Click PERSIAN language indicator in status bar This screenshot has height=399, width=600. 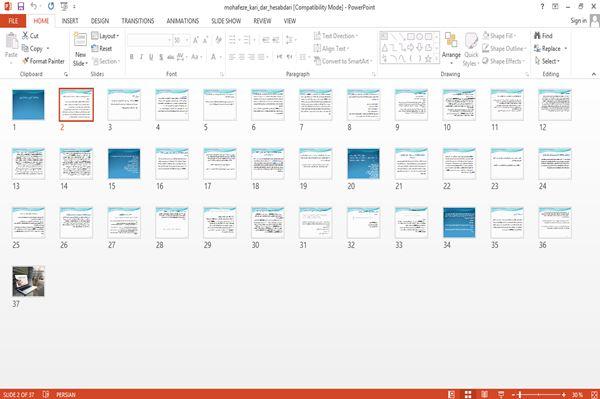(66, 394)
